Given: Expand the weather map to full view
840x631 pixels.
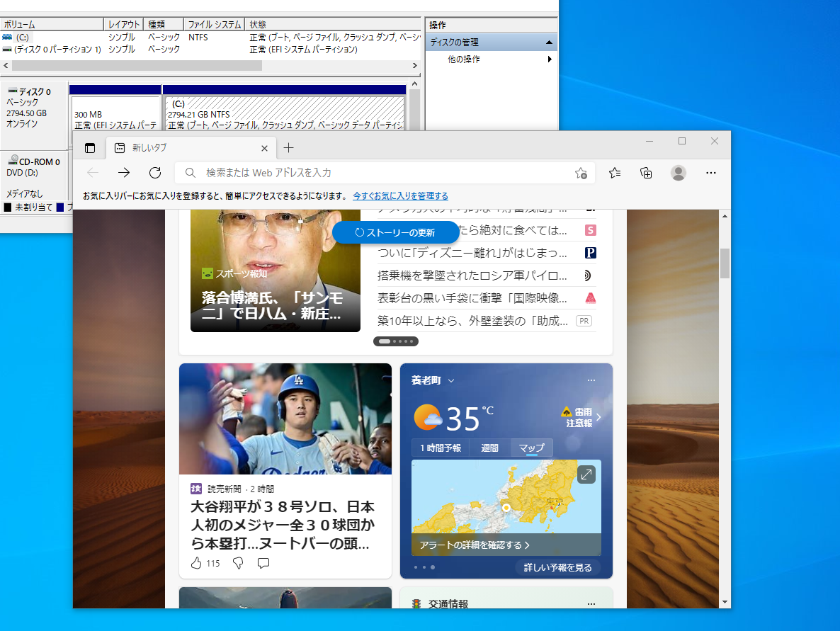Looking at the screenshot, I should [586, 474].
